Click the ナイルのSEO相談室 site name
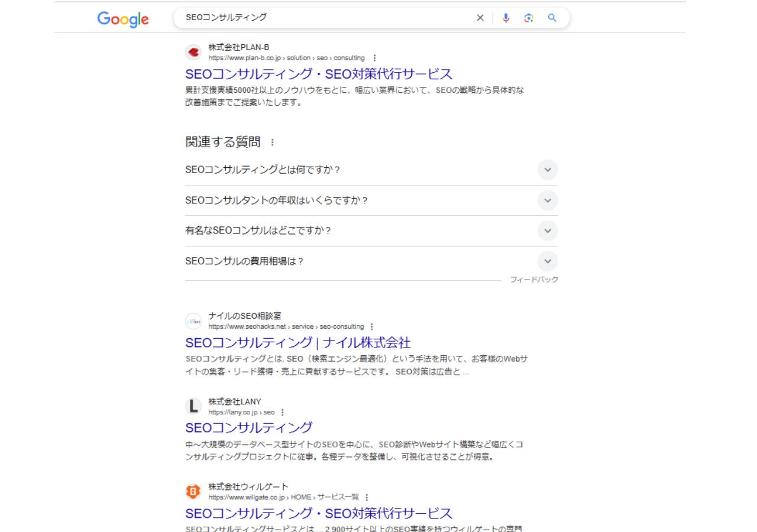 (x=245, y=316)
